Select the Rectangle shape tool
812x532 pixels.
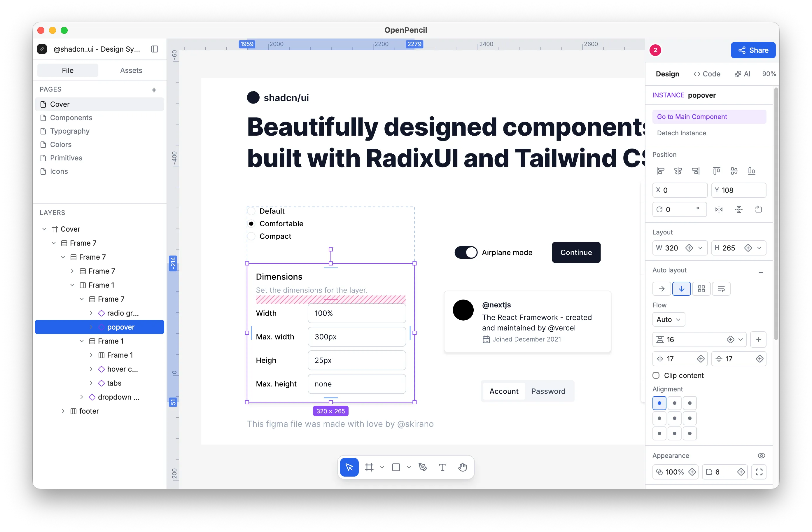coord(396,467)
